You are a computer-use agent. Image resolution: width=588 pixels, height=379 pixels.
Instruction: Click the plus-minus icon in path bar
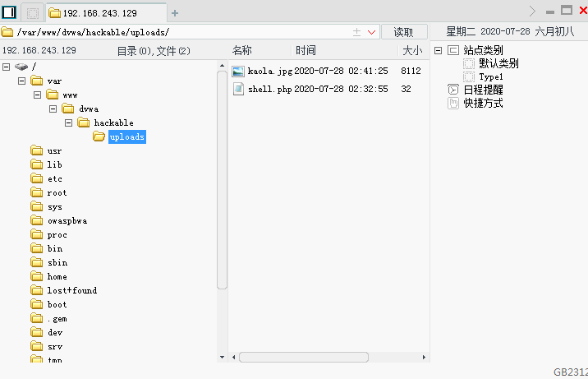coord(357,32)
